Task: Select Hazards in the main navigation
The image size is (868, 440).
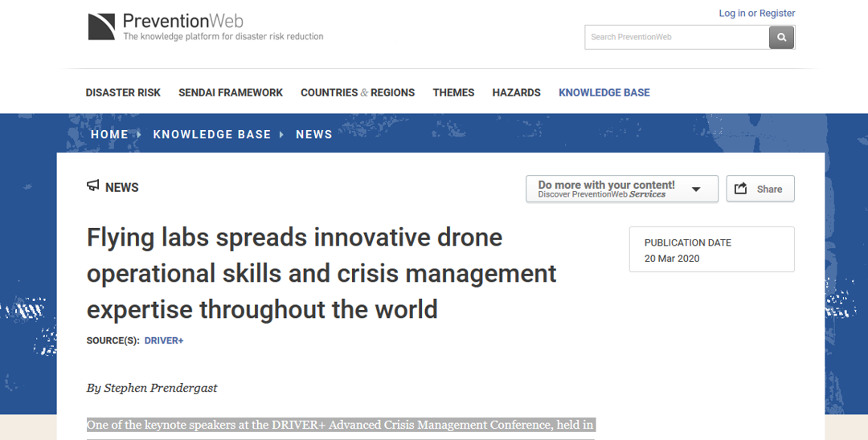Action: coord(516,92)
